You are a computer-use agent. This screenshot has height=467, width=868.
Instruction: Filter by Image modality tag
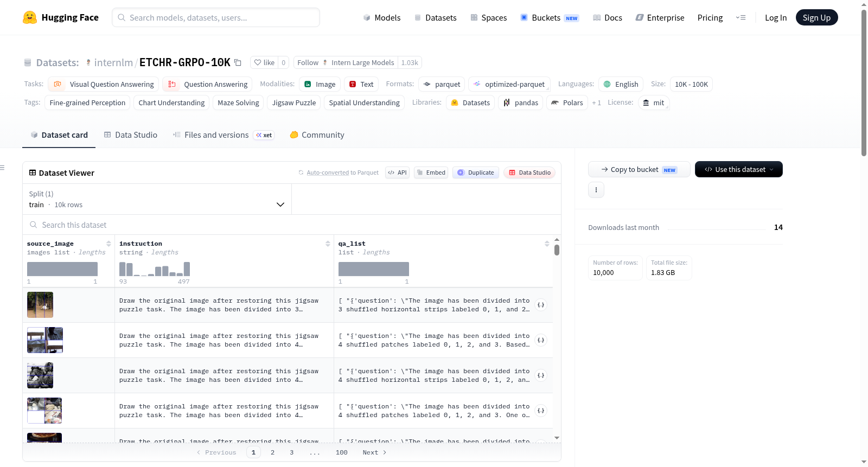coord(320,84)
